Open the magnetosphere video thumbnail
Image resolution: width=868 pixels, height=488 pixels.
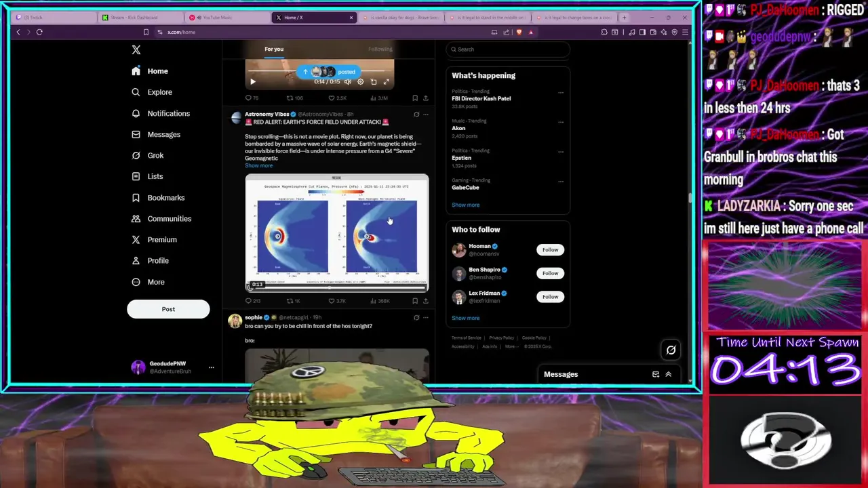pos(337,232)
